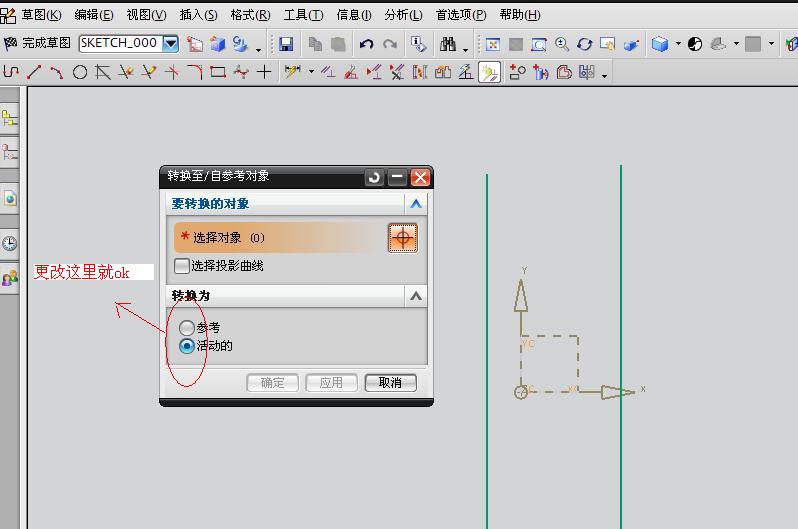The image size is (798, 529).
Task: Open the Inferred Dimensions dropdown arrow
Action: (x=311, y=72)
